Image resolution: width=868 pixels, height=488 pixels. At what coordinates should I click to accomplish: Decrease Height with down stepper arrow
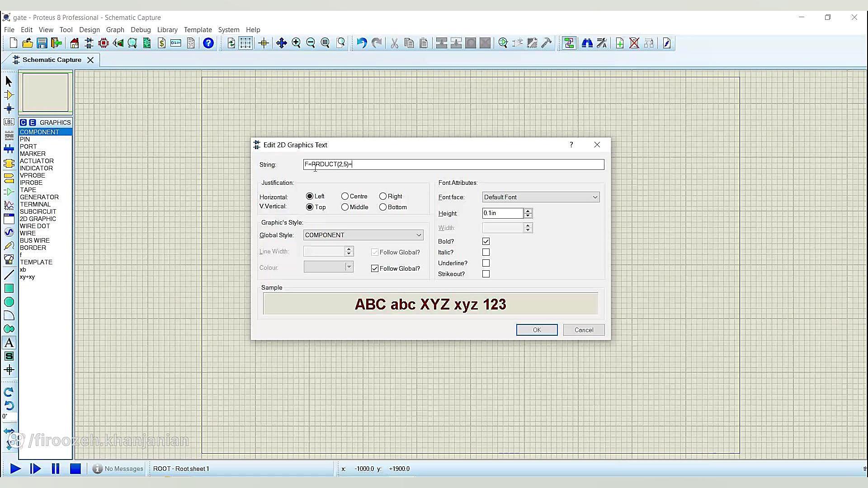[x=528, y=216]
